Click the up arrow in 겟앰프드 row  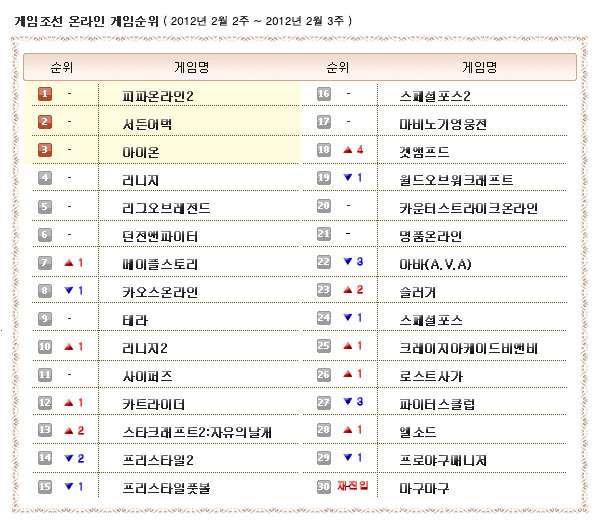coord(347,151)
